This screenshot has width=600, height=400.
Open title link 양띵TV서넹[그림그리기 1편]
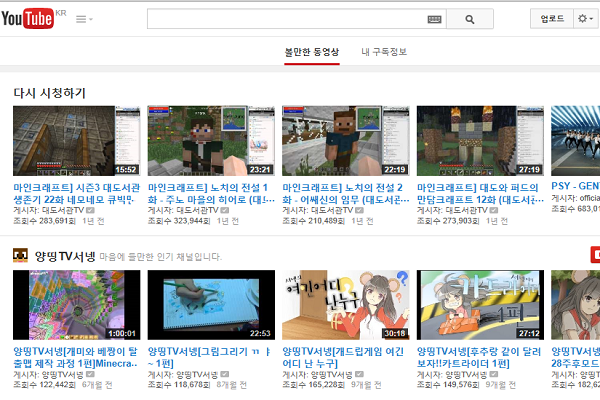click(x=210, y=358)
